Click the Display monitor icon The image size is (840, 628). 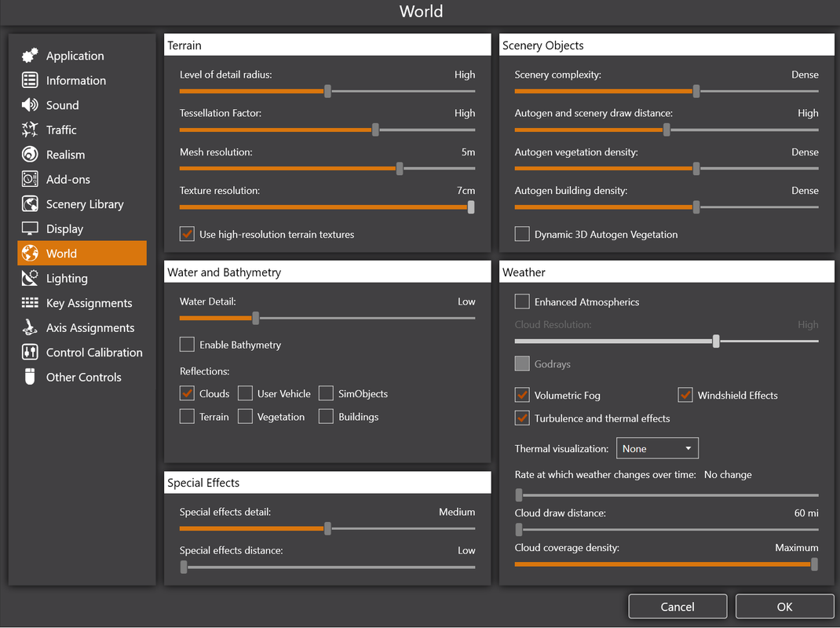[30, 228]
